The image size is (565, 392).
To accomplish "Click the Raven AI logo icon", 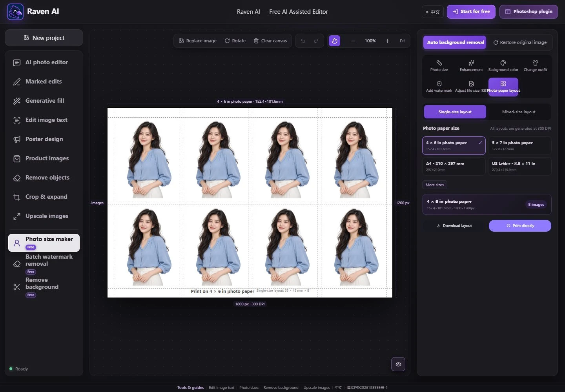I will tap(15, 12).
